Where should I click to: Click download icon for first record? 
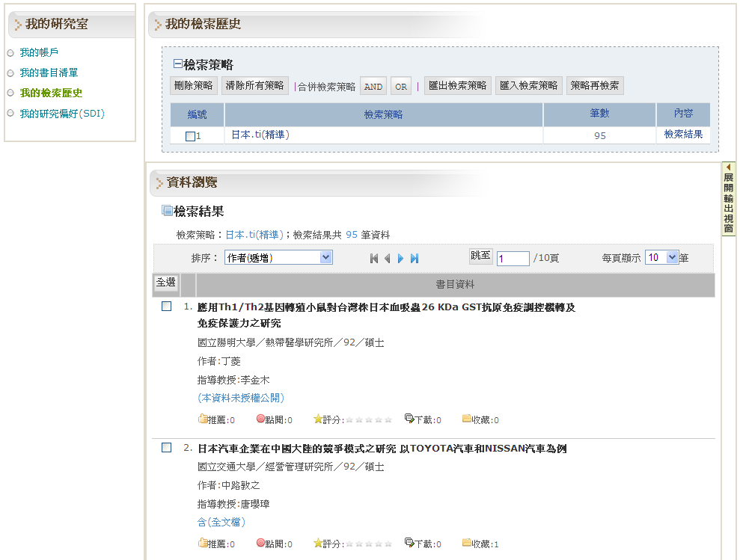[x=409, y=419]
